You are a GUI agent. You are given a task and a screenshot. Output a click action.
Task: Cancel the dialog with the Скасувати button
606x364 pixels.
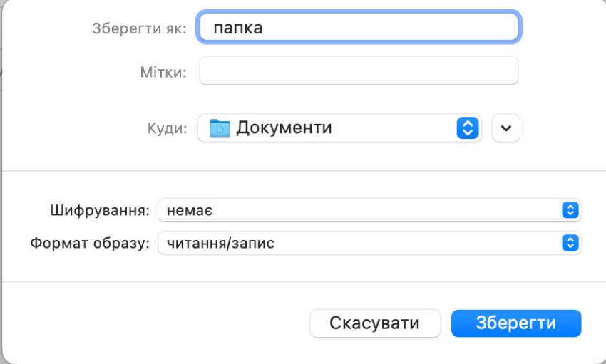(x=375, y=323)
